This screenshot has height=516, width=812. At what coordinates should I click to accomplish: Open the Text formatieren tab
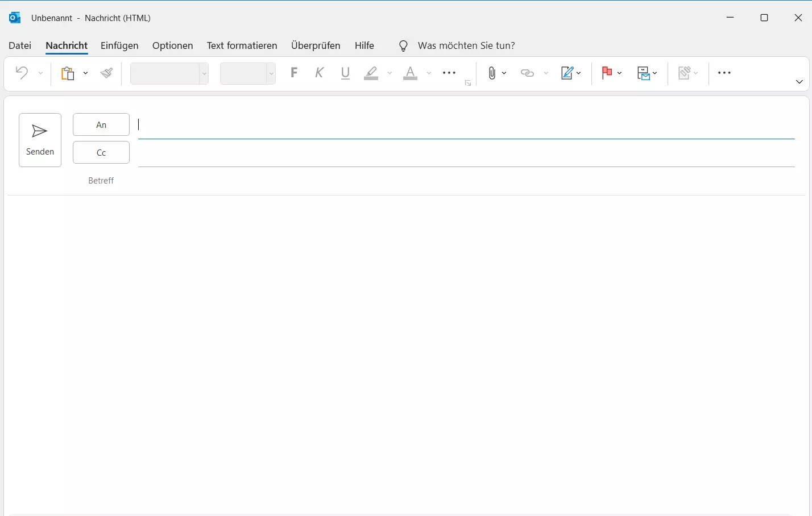[x=242, y=45]
